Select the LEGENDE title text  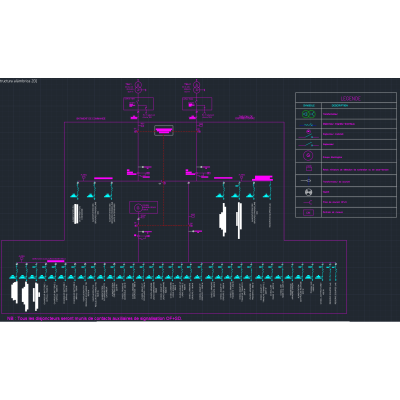click(350, 98)
